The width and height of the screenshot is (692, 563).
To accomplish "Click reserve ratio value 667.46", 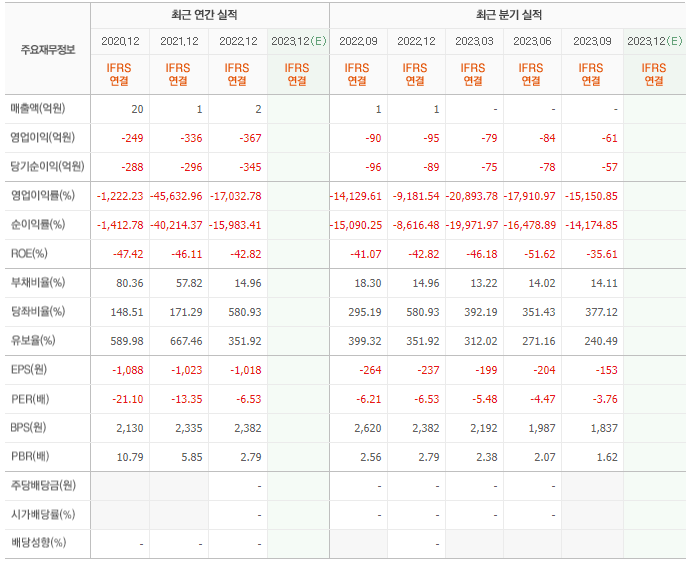I will pyautogui.click(x=186, y=341).
